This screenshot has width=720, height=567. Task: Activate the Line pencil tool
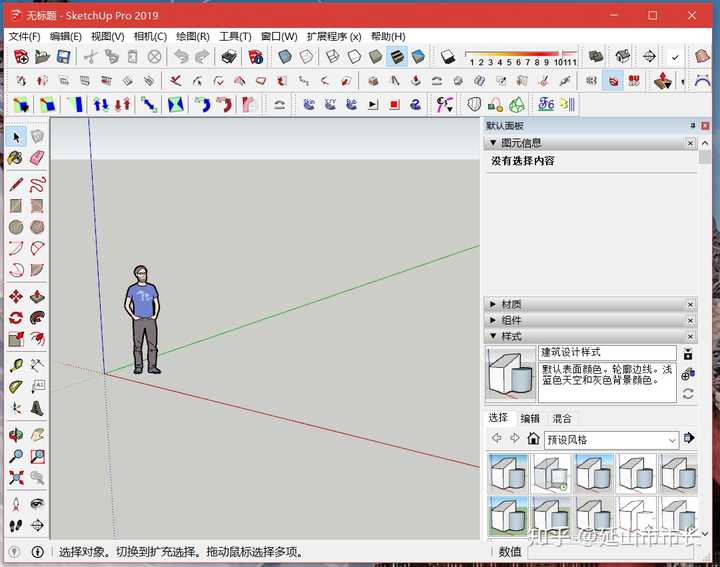[x=16, y=185]
